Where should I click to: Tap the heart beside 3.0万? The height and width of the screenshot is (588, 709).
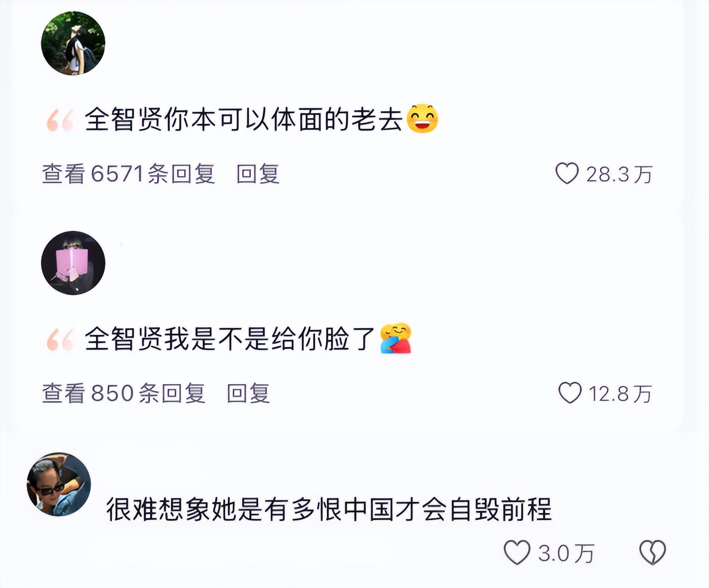click(x=517, y=552)
